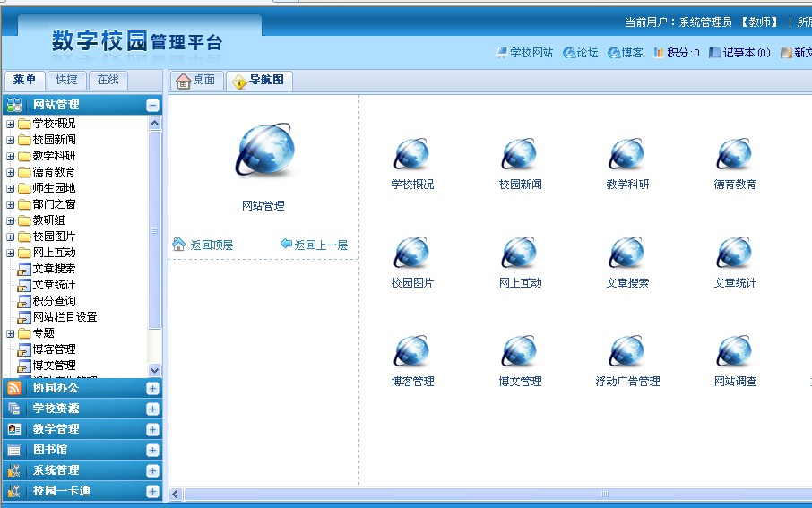
Task: Open the 桌面 tab
Action: point(197,81)
